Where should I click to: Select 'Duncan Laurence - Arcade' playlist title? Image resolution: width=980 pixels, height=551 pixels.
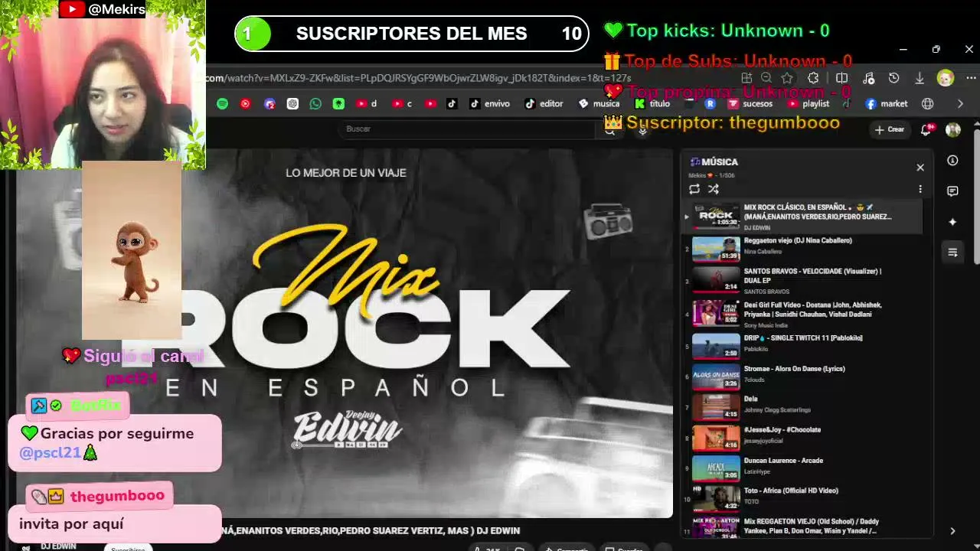click(x=783, y=461)
